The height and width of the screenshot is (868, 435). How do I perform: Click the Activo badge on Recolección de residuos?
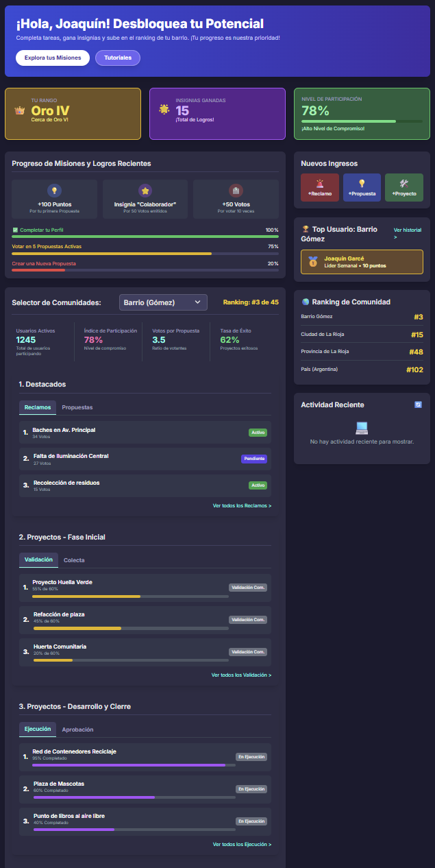coord(258,485)
